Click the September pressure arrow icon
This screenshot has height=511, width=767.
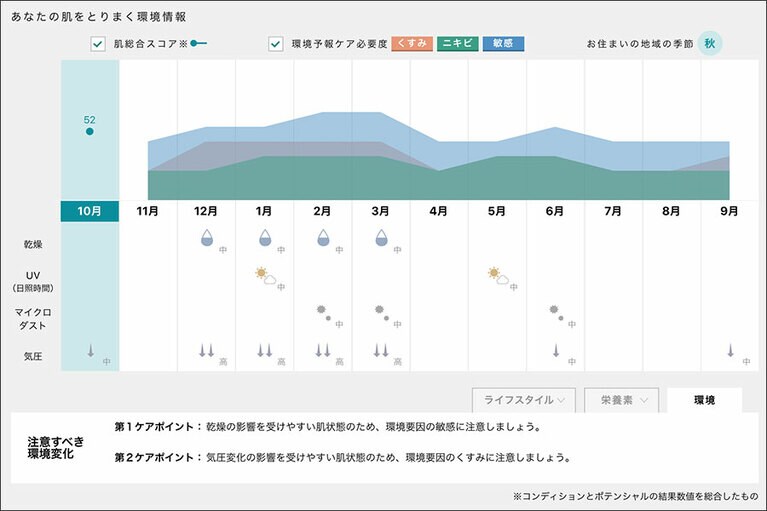(730, 351)
